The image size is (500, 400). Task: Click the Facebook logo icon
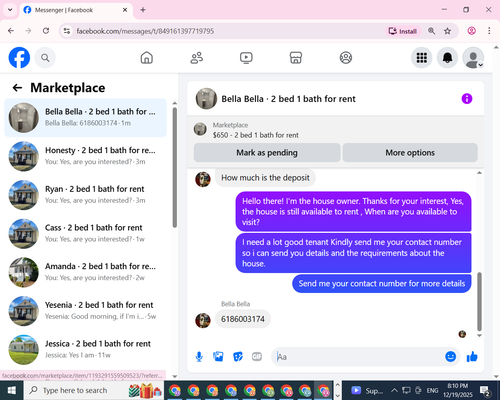coord(19,58)
